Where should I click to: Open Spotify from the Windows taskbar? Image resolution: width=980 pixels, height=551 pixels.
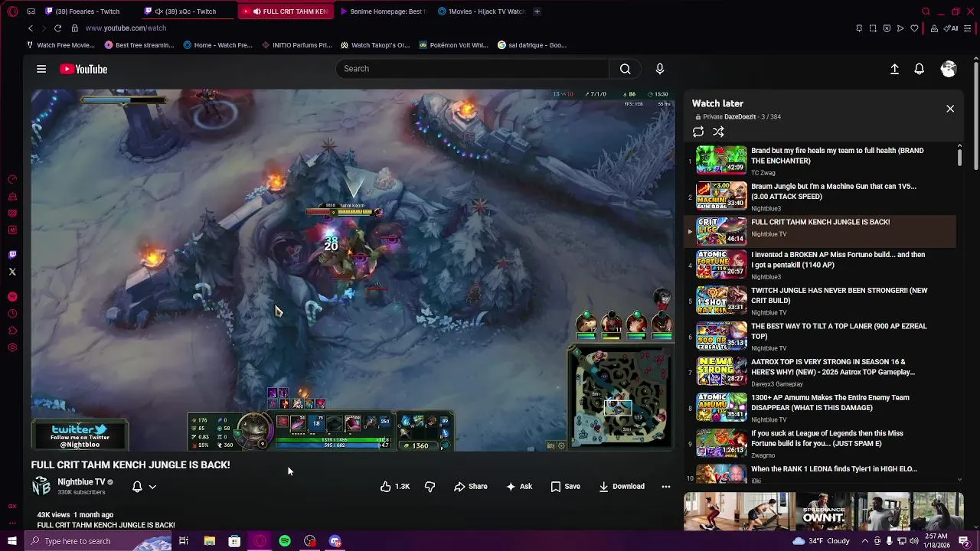[285, 541]
